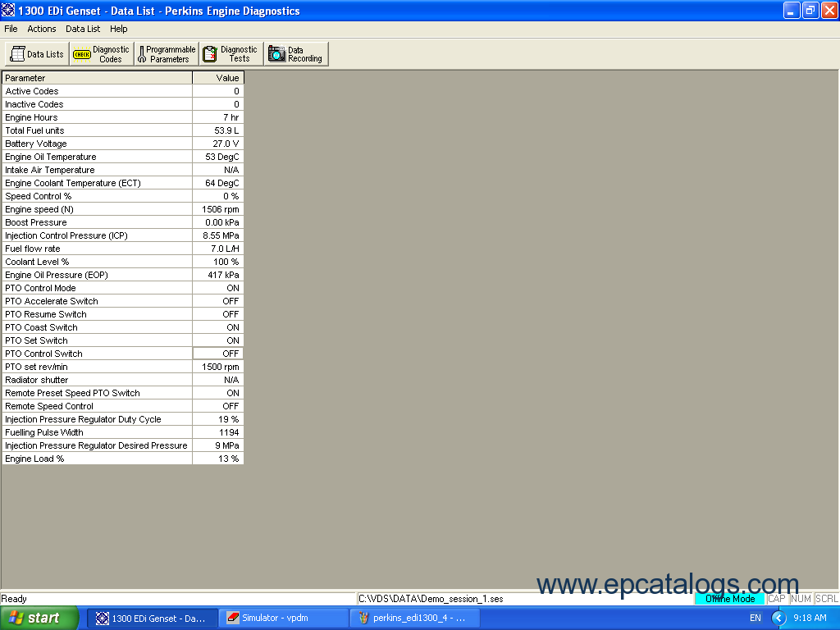Click the Start button
This screenshot has height=630, width=840.
39,619
